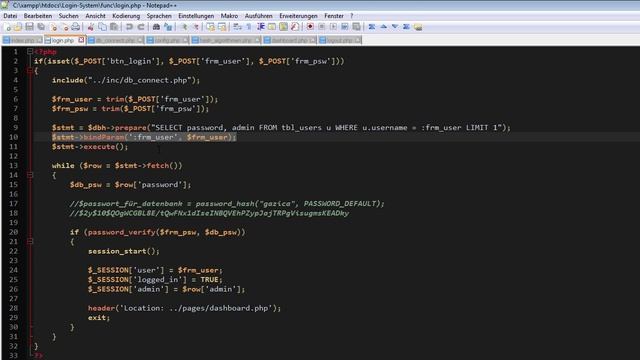This screenshot has height=360, width=640.
Task: Click the $_SESSION['logged_in'] = TRUE line
Action: tap(155, 280)
